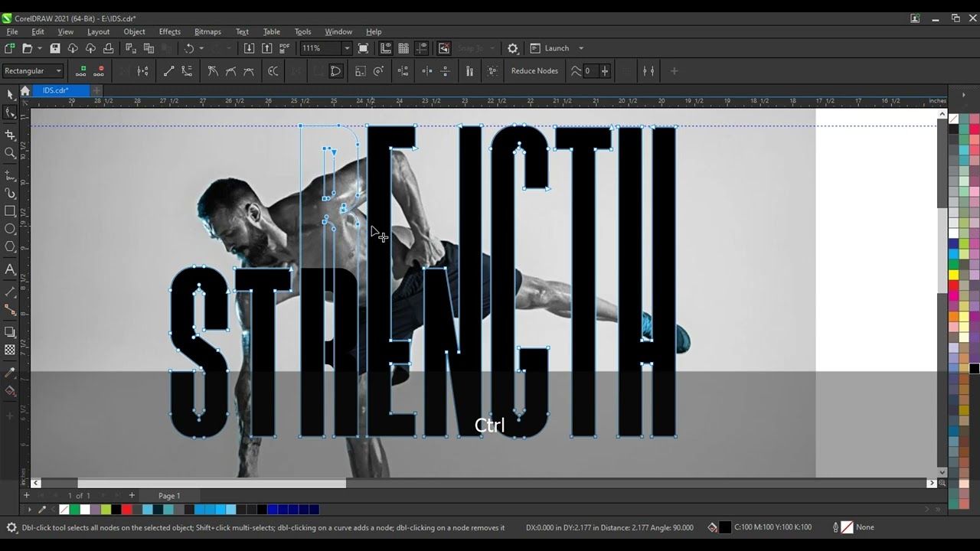Image resolution: width=980 pixels, height=551 pixels.
Task: Toggle Close Curve node option
Action: [335, 71]
